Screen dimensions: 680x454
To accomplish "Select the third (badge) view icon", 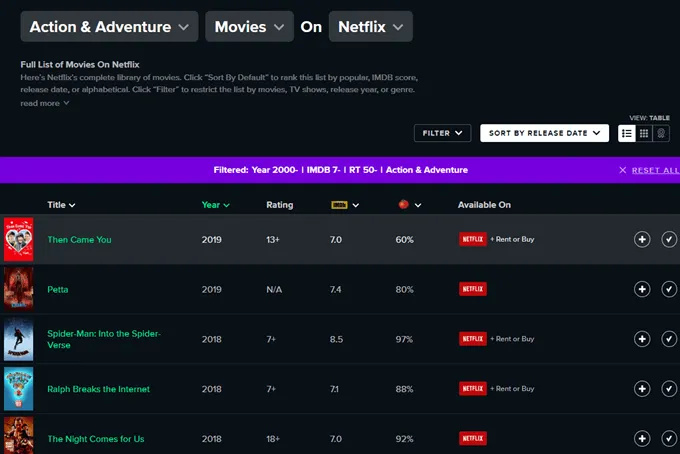I will click(661, 133).
